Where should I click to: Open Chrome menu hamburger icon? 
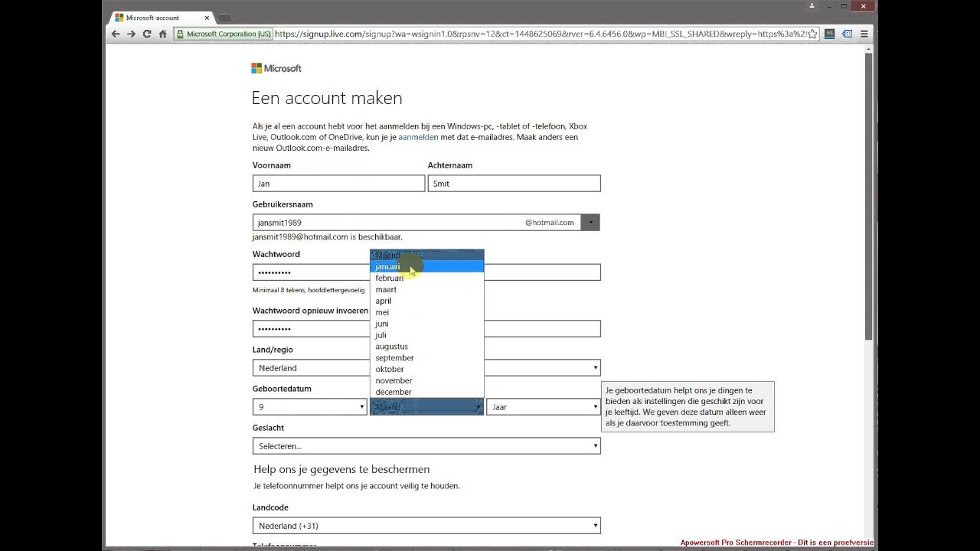point(864,34)
